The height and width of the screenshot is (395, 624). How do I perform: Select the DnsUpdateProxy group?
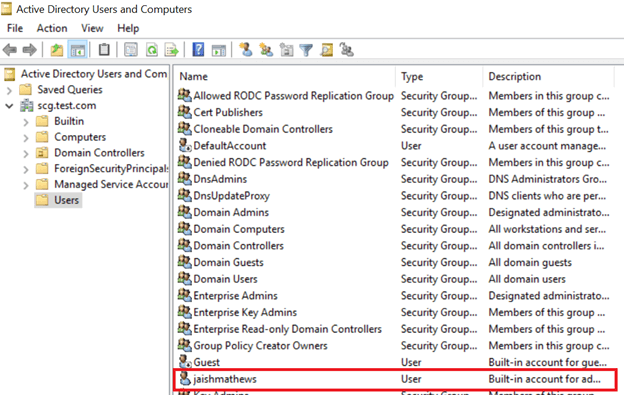231,196
